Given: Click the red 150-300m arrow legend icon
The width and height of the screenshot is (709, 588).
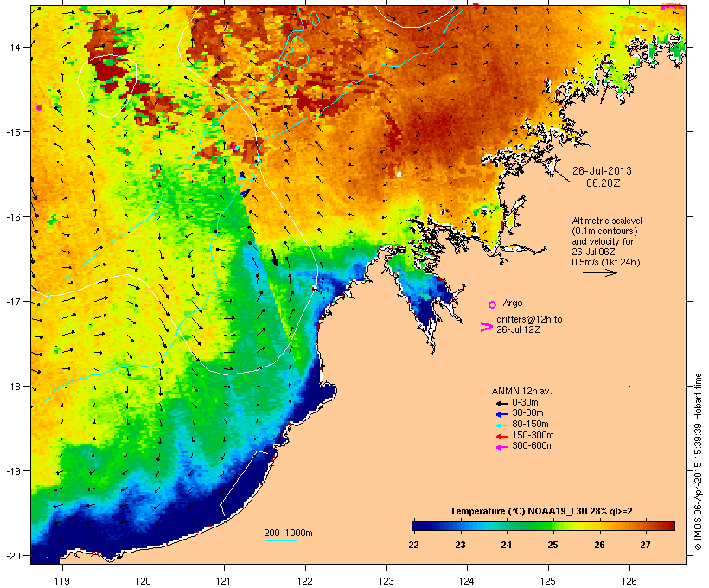Looking at the screenshot, I should click(x=501, y=436).
